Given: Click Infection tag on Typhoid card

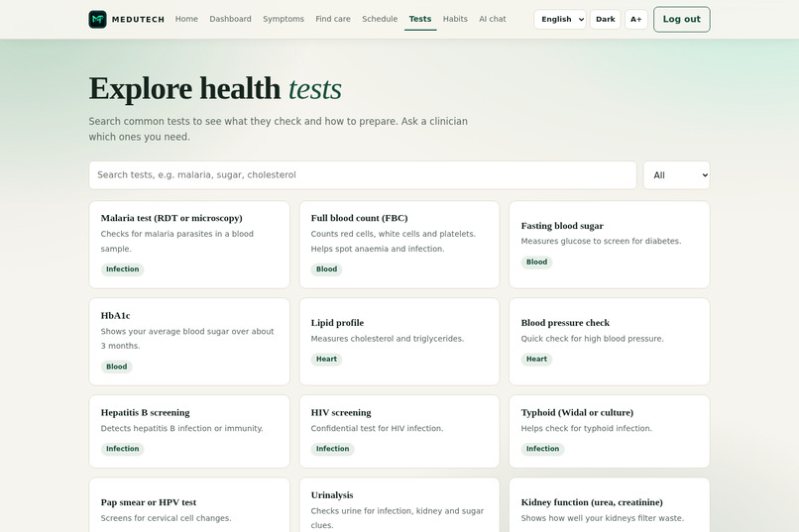Looking at the screenshot, I should [542, 449].
